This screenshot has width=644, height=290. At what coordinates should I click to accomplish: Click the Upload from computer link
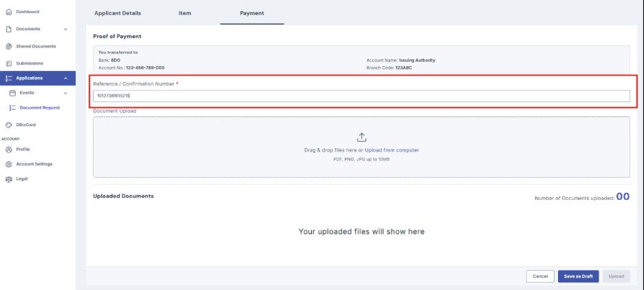pos(391,150)
